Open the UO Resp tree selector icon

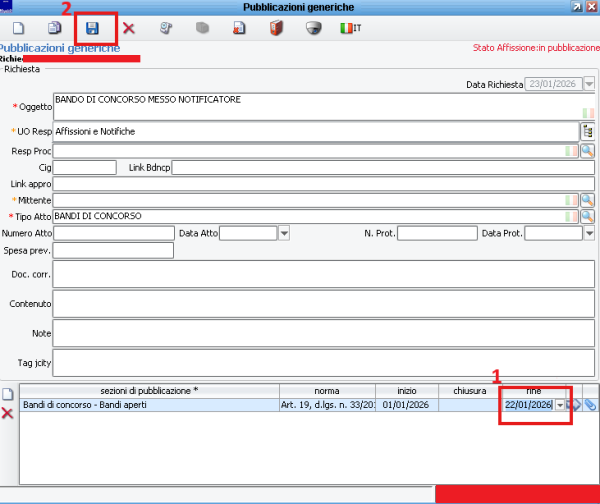587,131
